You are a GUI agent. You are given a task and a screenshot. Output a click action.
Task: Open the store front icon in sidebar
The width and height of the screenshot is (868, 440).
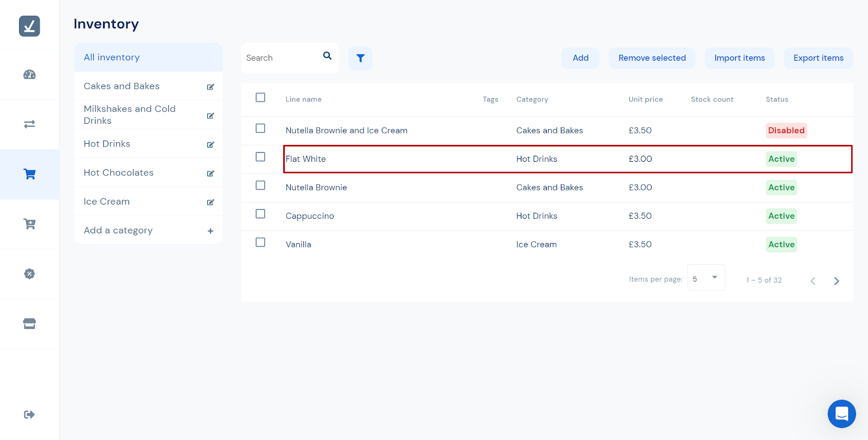[29, 324]
